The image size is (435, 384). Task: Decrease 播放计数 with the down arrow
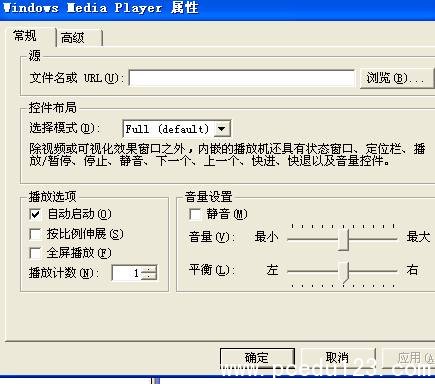point(149,277)
